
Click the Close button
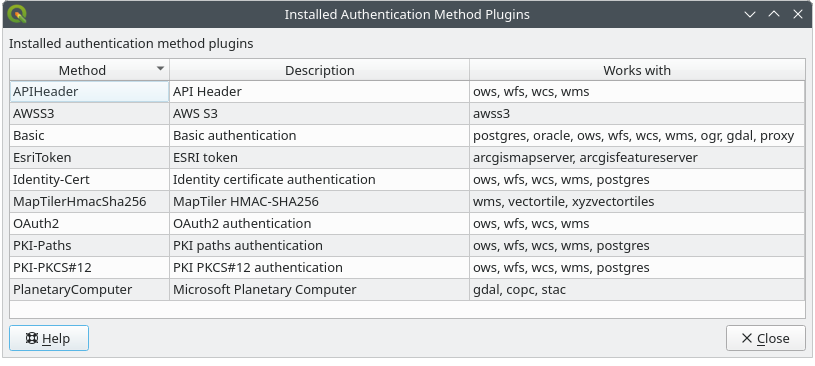[766, 338]
